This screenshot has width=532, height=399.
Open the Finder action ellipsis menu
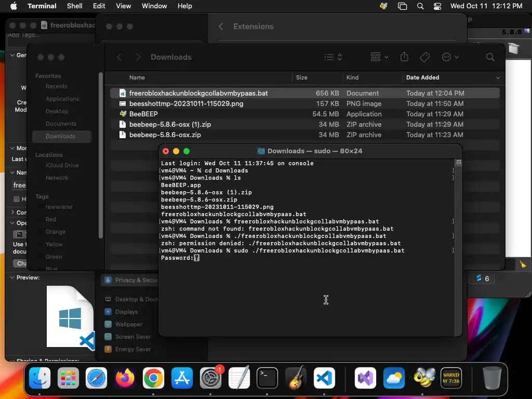tap(450, 57)
